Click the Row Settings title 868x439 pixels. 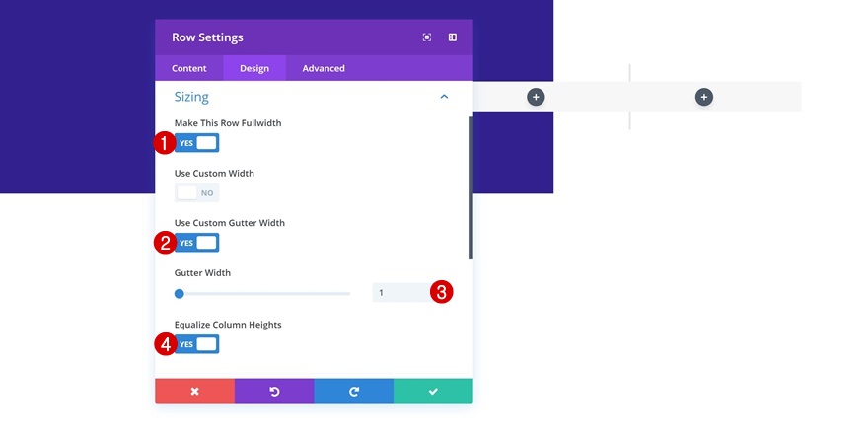point(207,37)
